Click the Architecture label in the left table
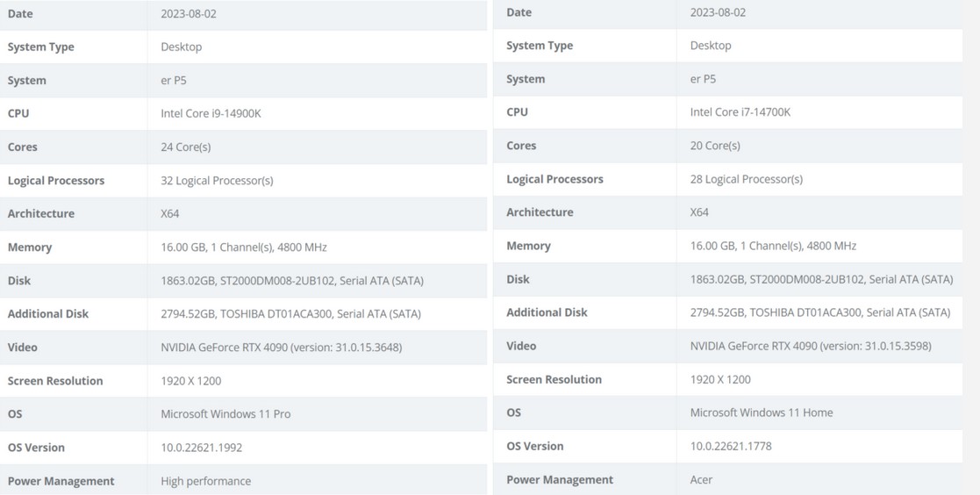The image size is (980, 495). click(x=41, y=214)
